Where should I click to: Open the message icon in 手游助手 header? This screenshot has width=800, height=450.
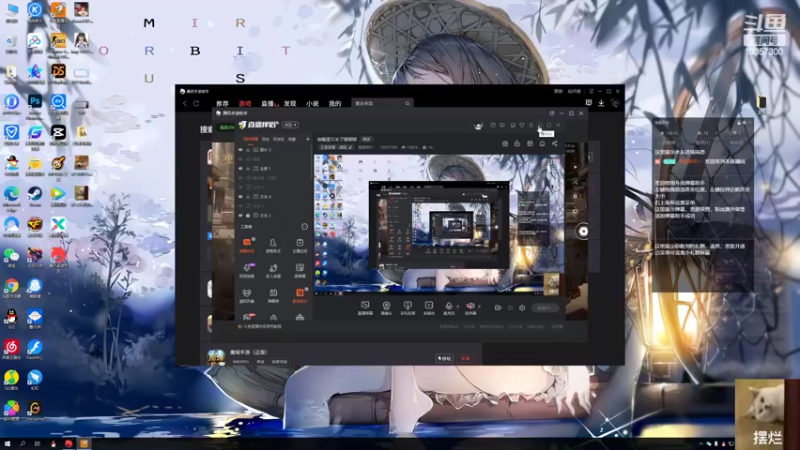pyautogui.click(x=588, y=103)
